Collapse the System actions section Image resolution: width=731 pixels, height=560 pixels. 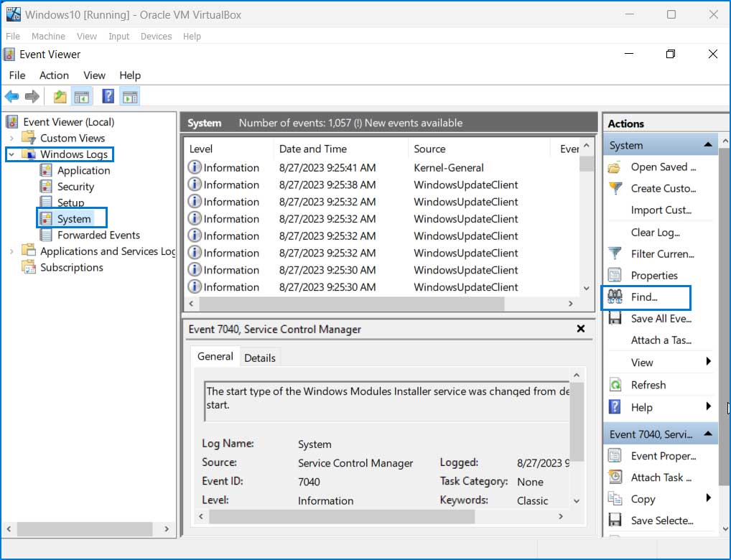click(708, 145)
